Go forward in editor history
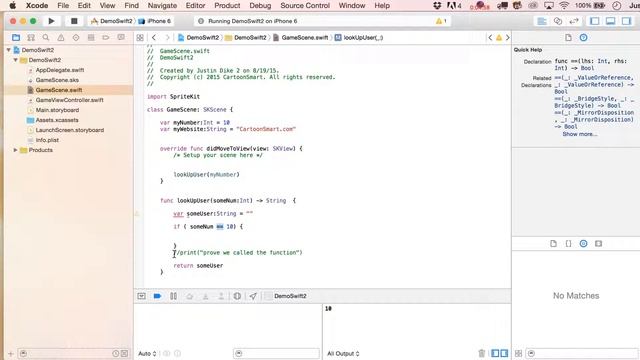 coord(167,38)
